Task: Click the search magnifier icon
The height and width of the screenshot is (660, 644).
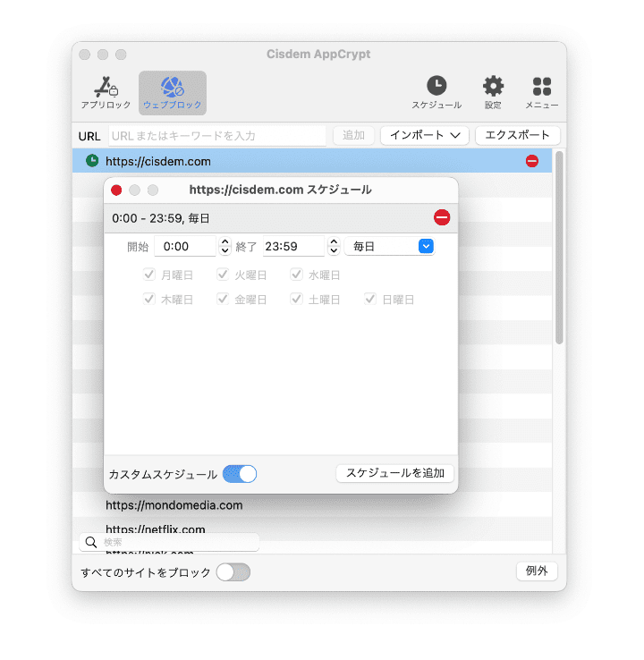Action: (91, 542)
